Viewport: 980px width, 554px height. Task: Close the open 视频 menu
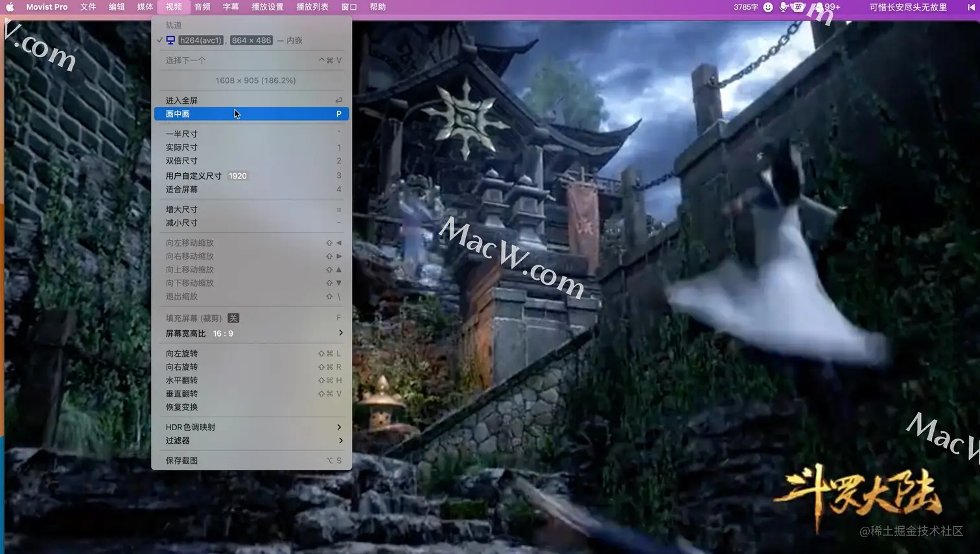pyautogui.click(x=174, y=7)
